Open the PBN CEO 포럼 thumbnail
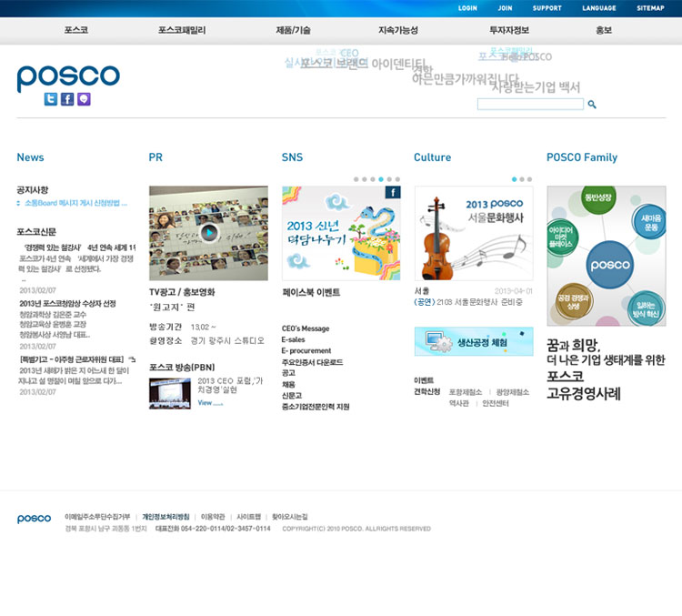 (170, 393)
